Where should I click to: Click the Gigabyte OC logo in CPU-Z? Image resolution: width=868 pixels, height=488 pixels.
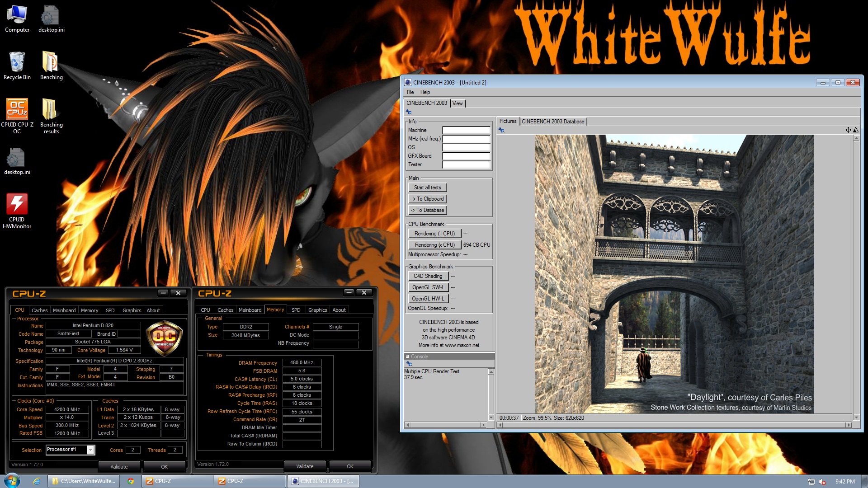[165, 338]
